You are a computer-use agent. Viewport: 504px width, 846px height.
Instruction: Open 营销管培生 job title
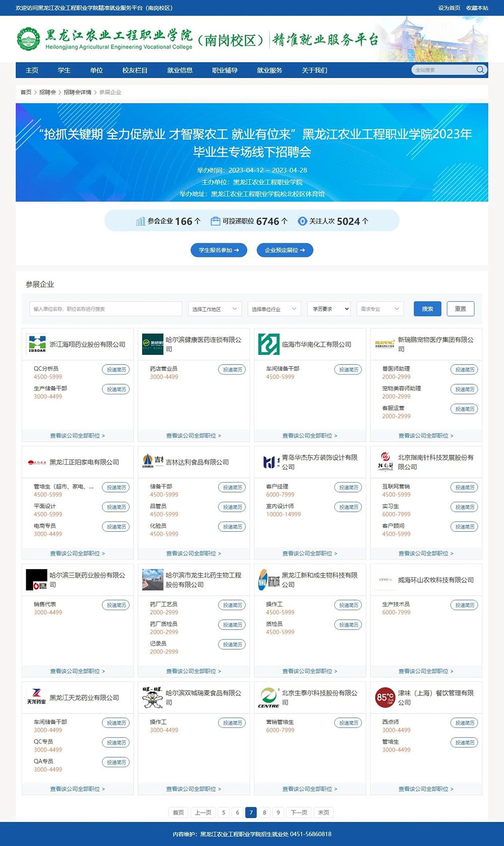tap(280, 722)
